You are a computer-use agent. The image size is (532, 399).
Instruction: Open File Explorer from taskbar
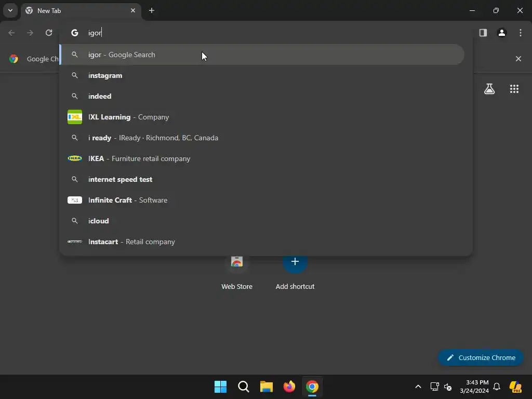click(x=267, y=387)
